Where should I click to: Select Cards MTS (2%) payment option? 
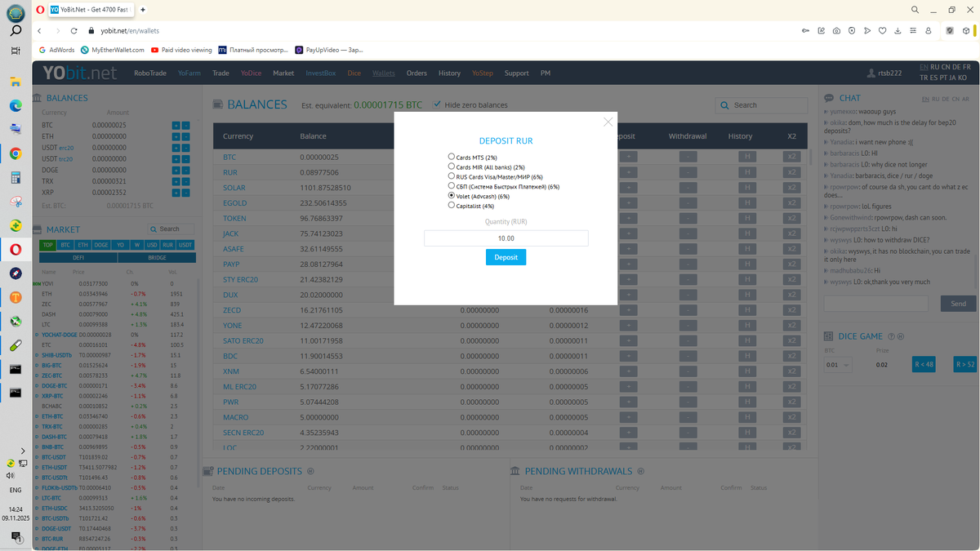coord(452,157)
